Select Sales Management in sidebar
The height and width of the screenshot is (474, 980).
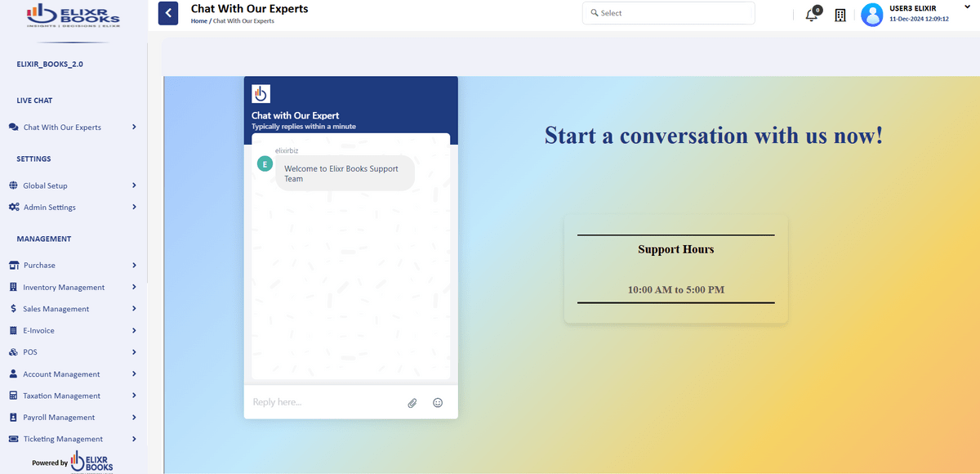tap(56, 309)
